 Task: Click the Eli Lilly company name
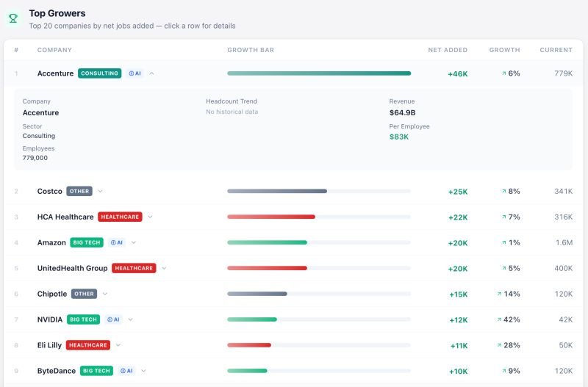pyautogui.click(x=49, y=345)
